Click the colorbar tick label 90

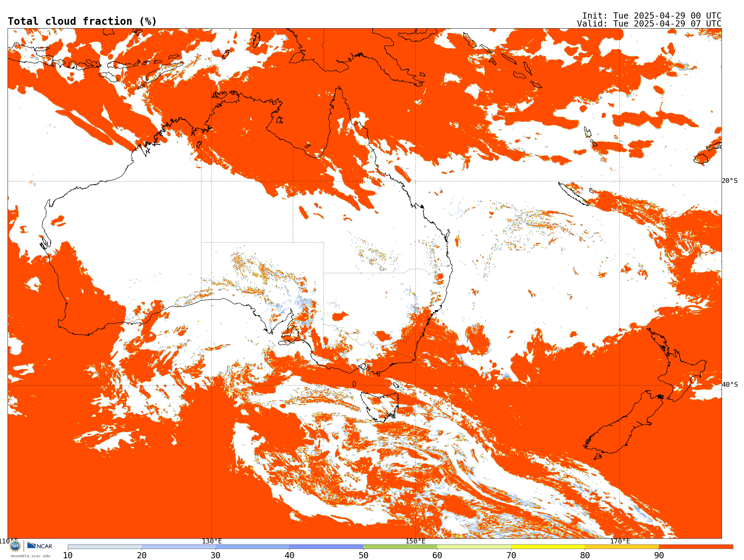(659, 556)
